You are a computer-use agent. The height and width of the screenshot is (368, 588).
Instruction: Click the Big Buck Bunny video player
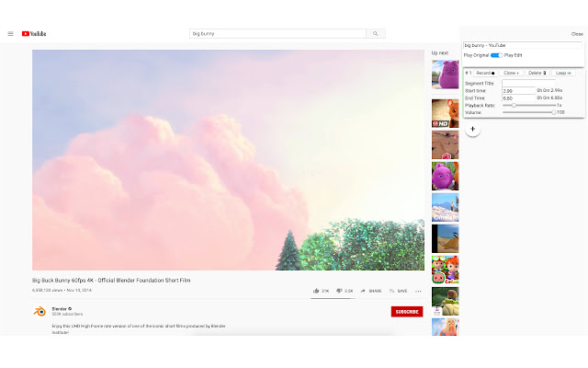point(228,160)
